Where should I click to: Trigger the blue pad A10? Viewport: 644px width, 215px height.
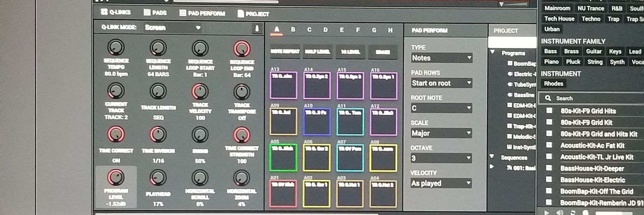pos(317,122)
